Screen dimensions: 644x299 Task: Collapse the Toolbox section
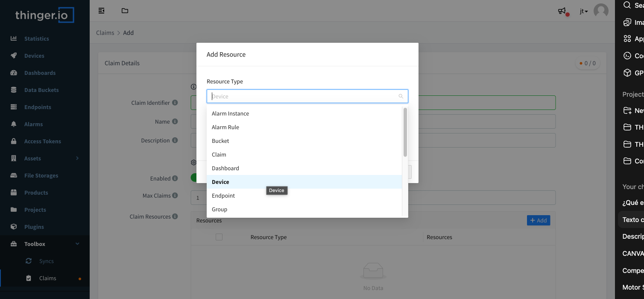tap(77, 244)
